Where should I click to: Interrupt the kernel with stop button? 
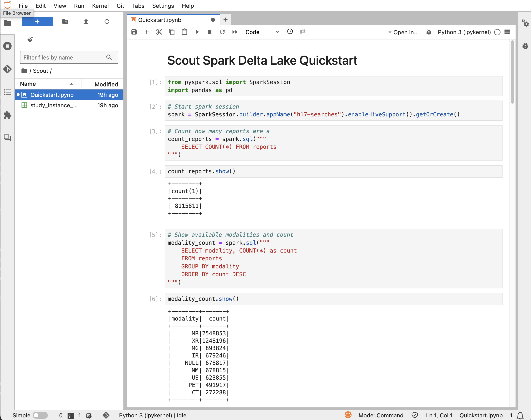click(x=210, y=32)
